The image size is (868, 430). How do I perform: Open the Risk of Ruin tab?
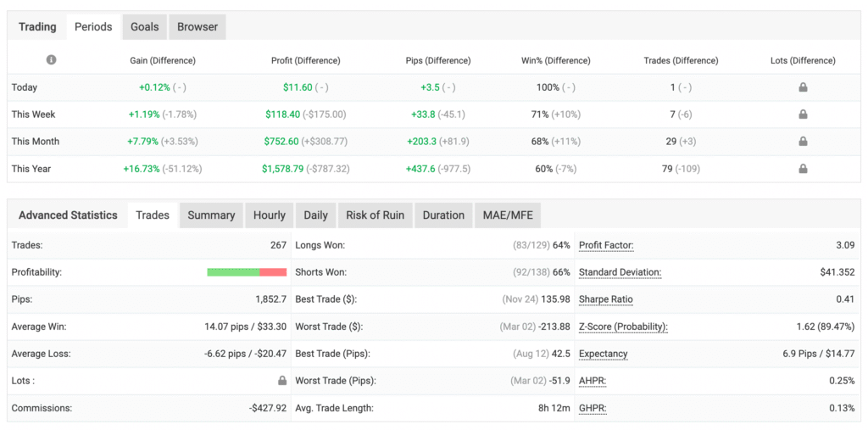375,215
